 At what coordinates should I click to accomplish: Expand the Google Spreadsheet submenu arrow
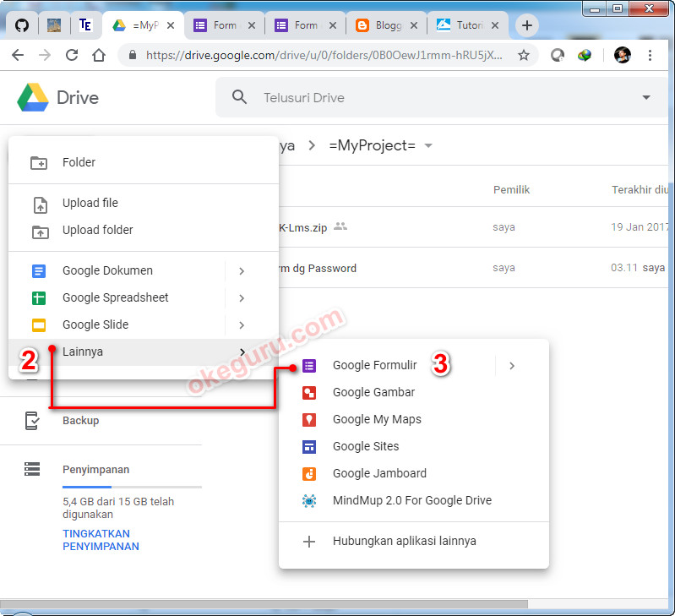point(242,298)
